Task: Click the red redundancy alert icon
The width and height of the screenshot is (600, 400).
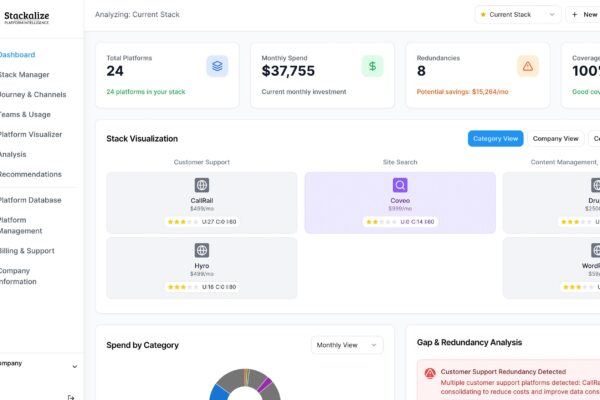Action: click(x=430, y=373)
